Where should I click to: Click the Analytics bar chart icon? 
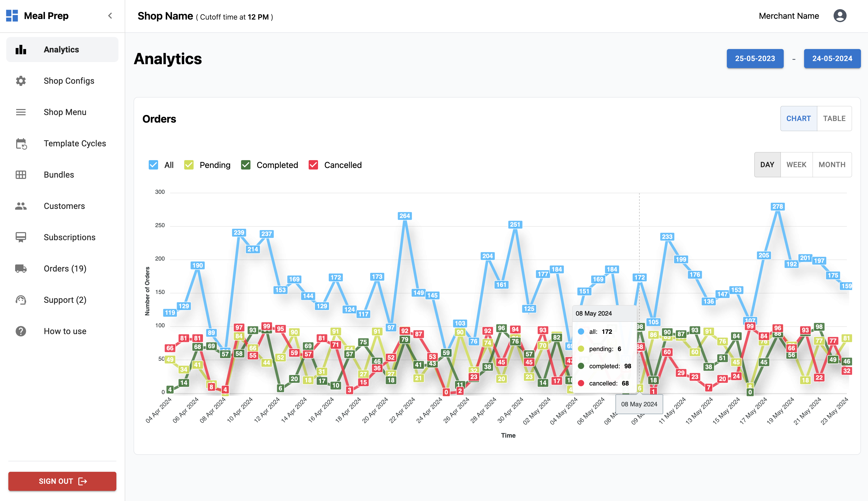click(21, 50)
